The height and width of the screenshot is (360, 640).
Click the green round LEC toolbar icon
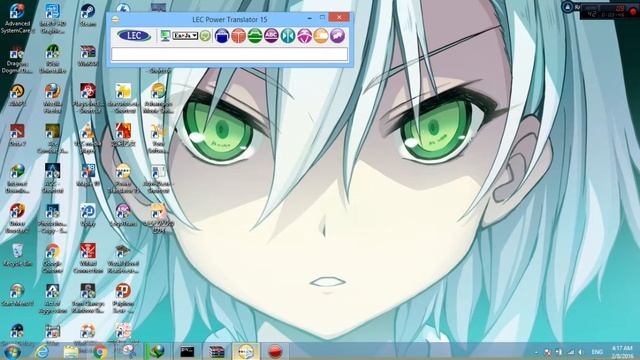(255, 36)
